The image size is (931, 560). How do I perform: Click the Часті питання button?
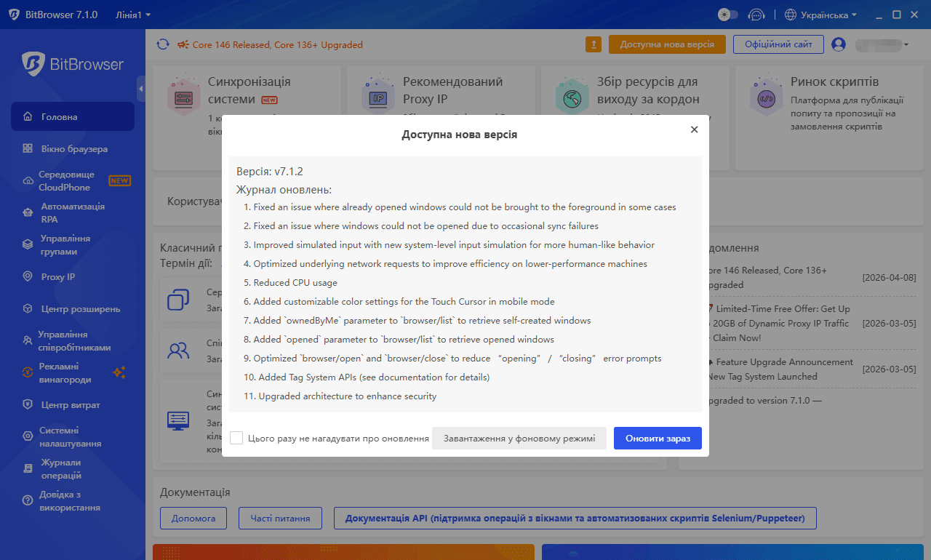280,519
